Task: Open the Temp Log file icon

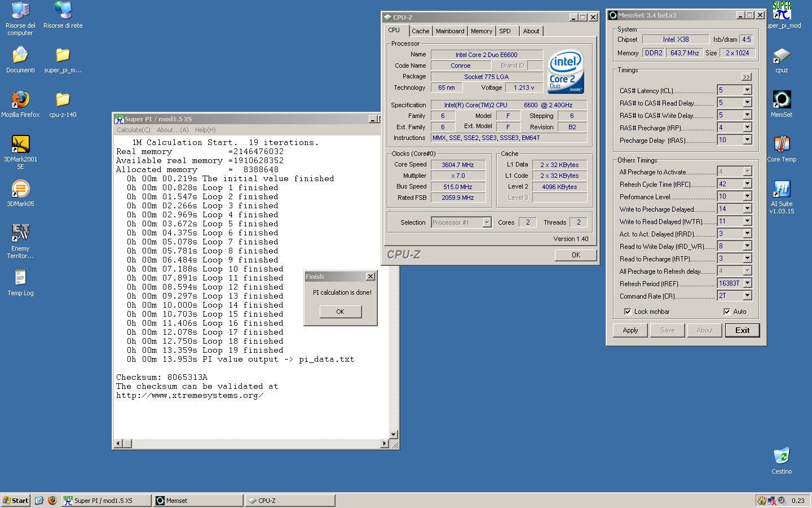Action: (x=20, y=283)
